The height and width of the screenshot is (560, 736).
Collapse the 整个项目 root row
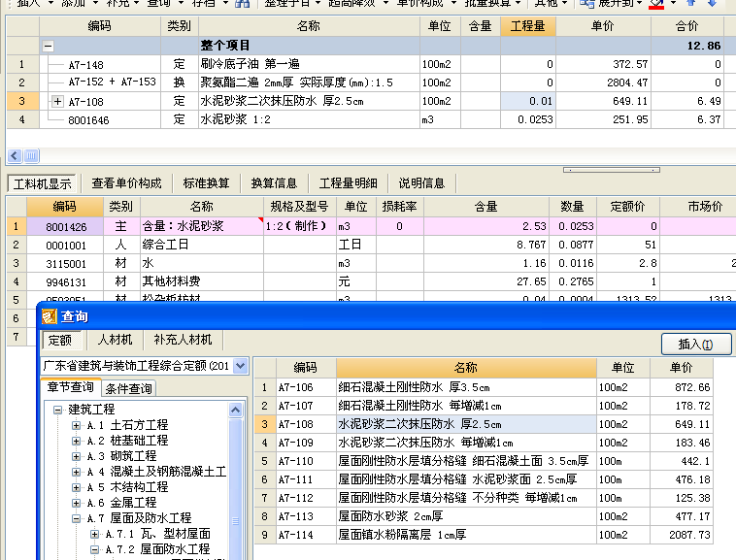click(x=48, y=46)
